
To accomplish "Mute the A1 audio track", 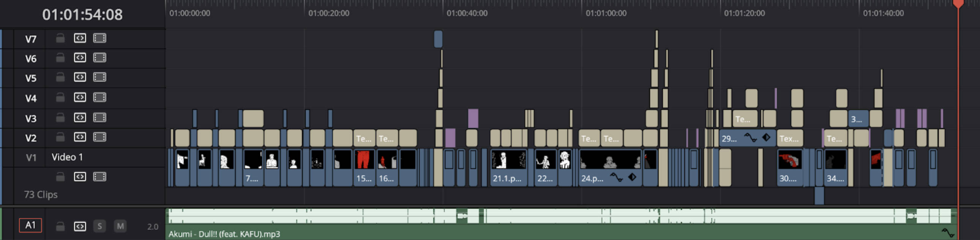I will [x=120, y=227].
